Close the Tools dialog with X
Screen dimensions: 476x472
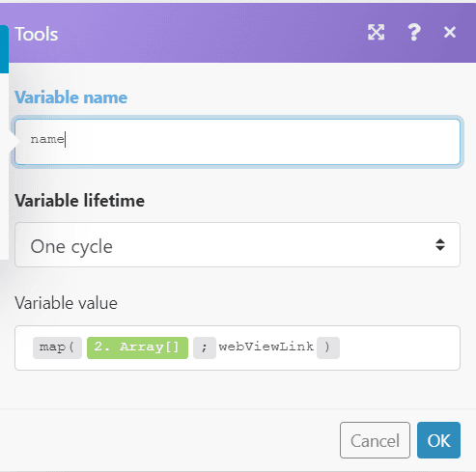coord(450,32)
